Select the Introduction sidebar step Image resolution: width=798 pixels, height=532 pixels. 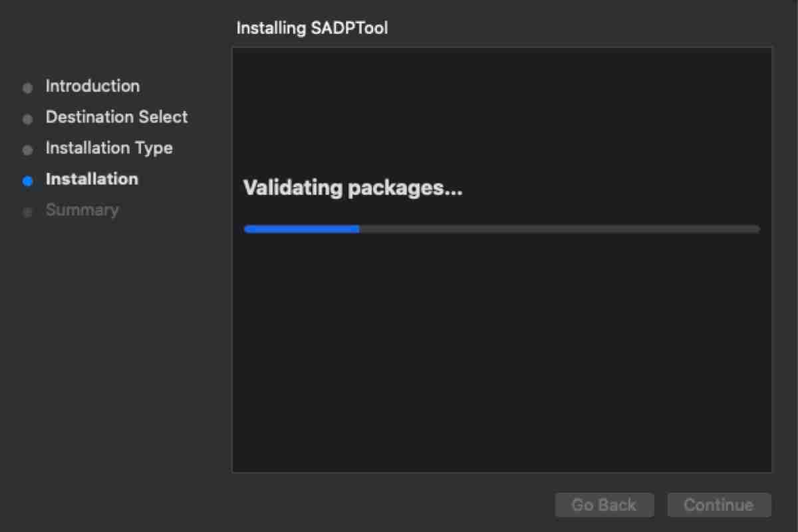point(92,86)
